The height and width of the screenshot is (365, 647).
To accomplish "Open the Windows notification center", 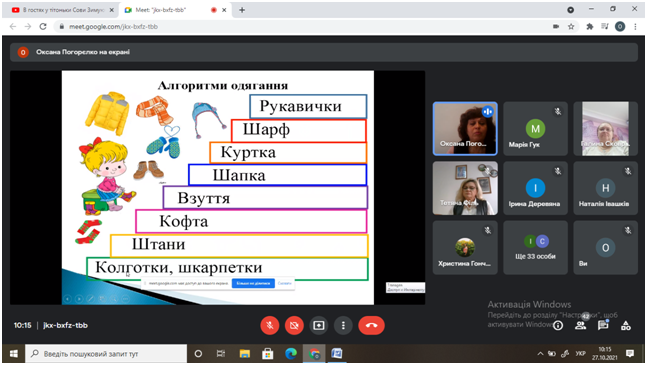I will pos(630,354).
